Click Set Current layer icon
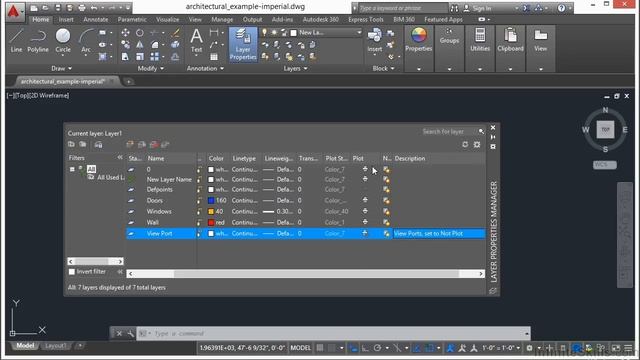 (x=165, y=144)
